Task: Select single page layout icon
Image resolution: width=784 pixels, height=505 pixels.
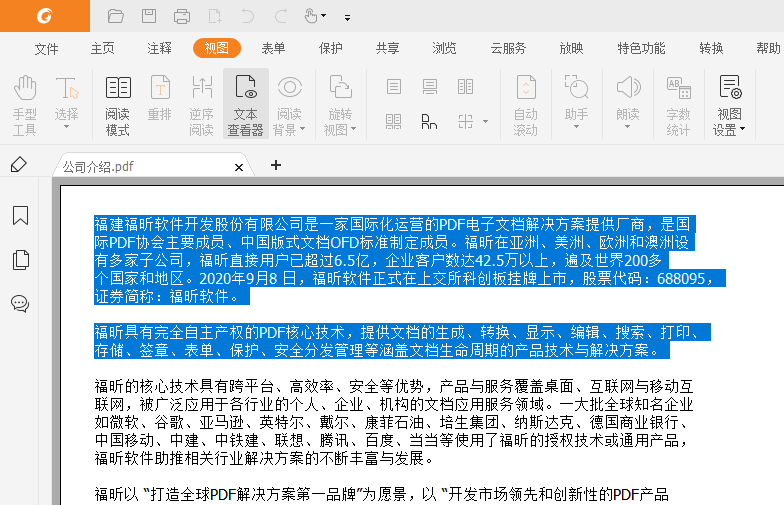Action: 394,87
